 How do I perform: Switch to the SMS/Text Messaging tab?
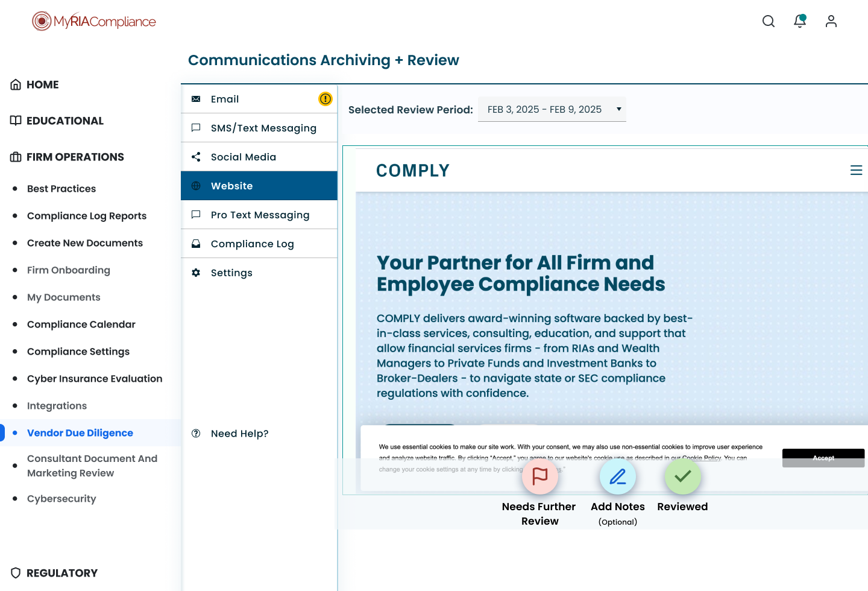(x=259, y=128)
